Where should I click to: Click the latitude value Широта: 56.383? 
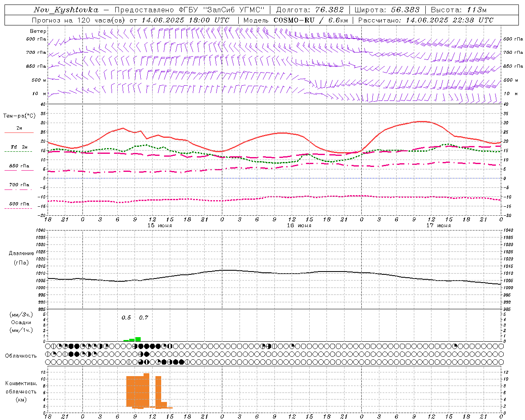click(x=387, y=10)
